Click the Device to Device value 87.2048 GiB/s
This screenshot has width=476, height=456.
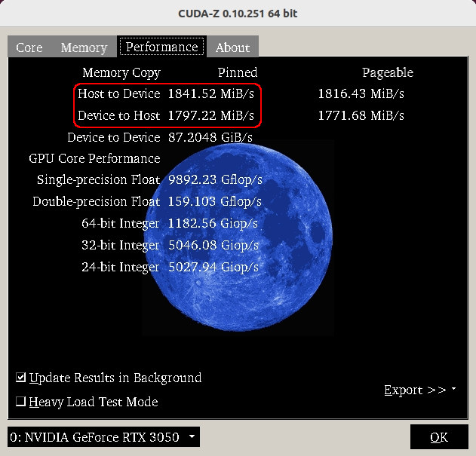(210, 137)
